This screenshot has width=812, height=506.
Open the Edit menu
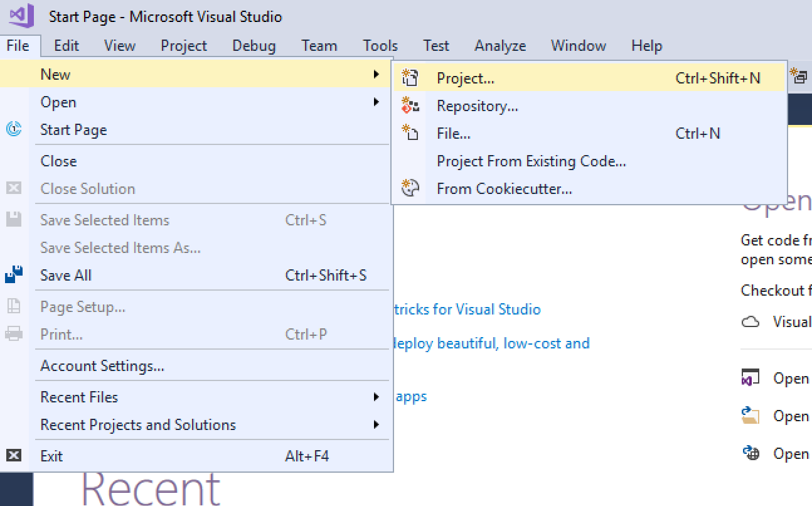pyautogui.click(x=67, y=45)
